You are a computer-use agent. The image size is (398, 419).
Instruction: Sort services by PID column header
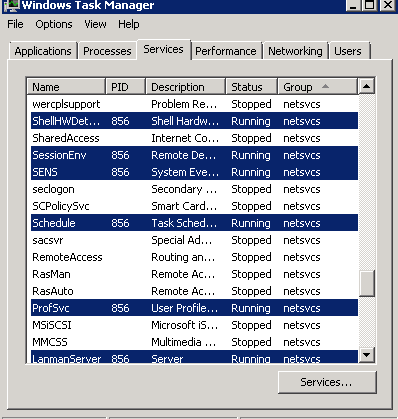125,87
